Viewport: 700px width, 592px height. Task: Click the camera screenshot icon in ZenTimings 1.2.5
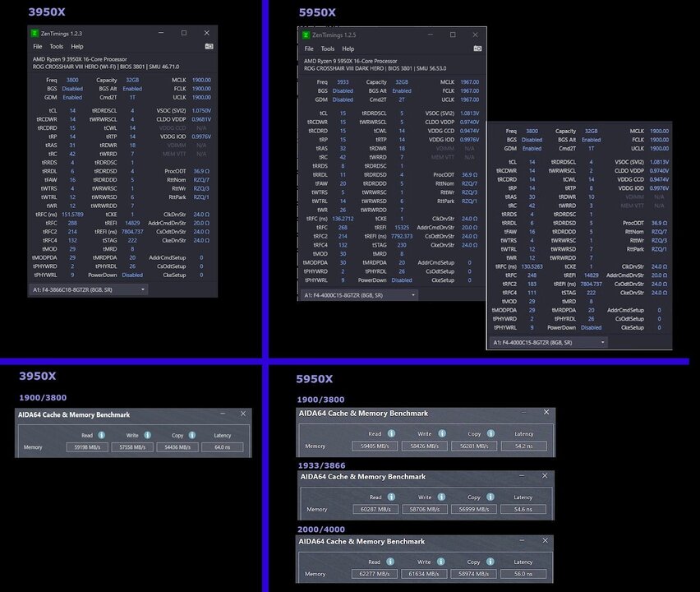[477, 49]
